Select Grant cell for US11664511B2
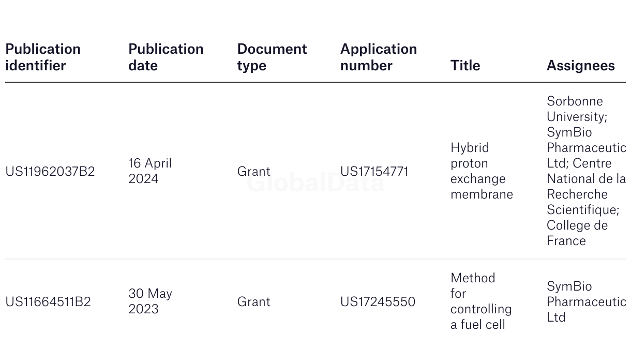The height and width of the screenshot is (364, 631). (x=253, y=301)
